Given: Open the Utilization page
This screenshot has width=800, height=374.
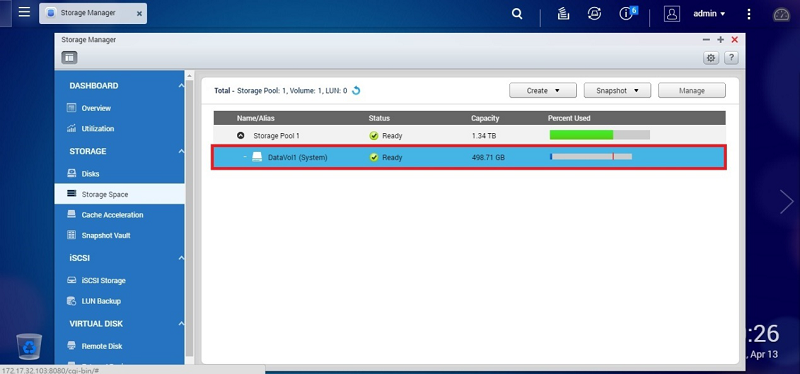Looking at the screenshot, I should point(97,129).
